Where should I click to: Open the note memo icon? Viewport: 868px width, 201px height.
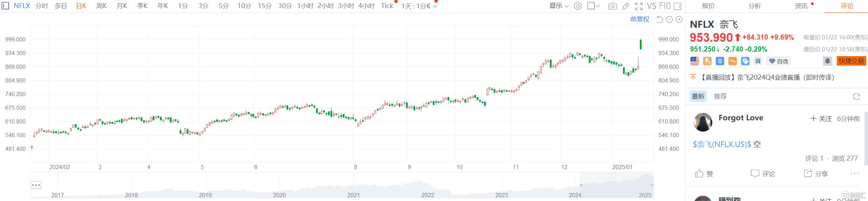[x=758, y=61]
